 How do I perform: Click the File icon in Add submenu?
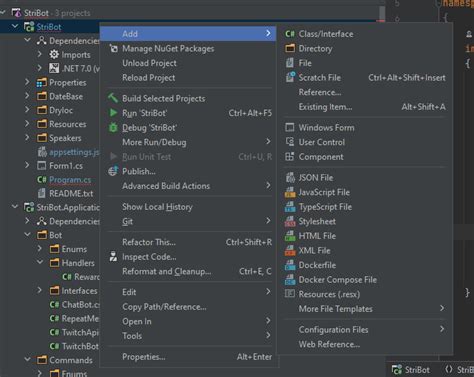click(290, 63)
